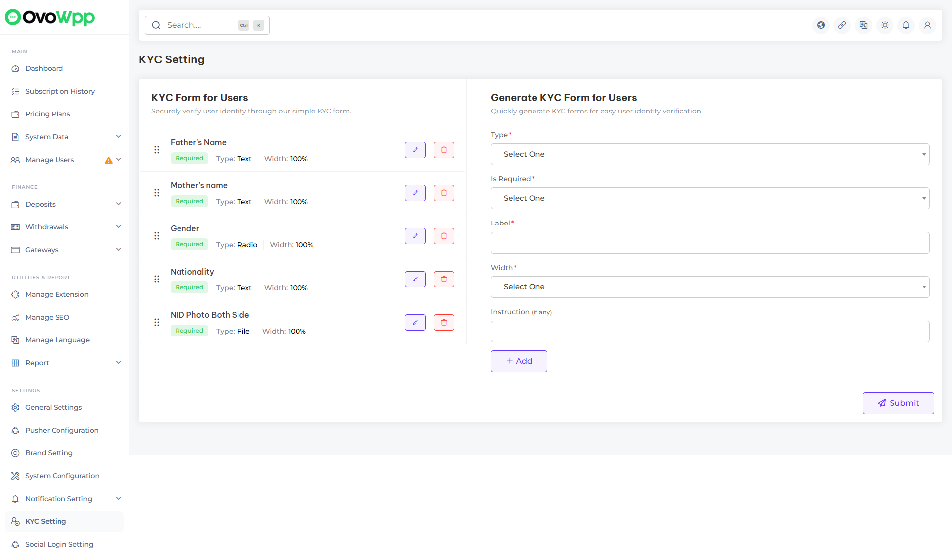
Task: Open the Width select dropdown
Action: 710,287
